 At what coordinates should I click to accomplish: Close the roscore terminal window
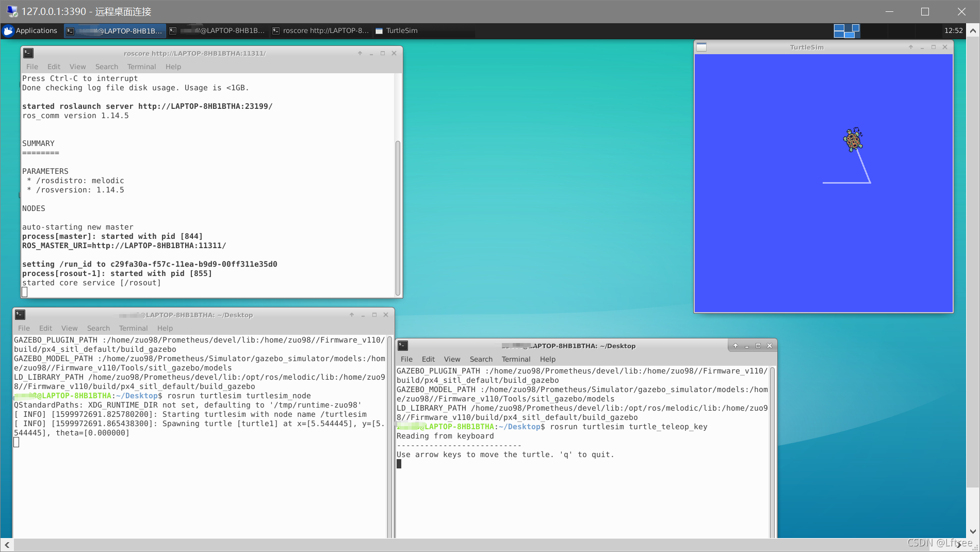[x=394, y=53]
